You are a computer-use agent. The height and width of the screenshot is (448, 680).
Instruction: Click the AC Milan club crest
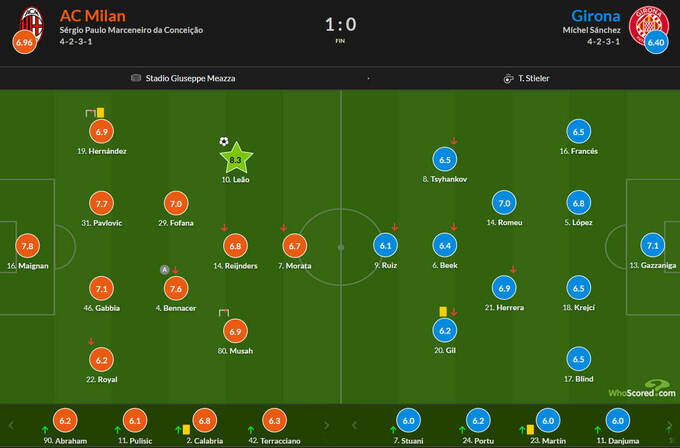[x=33, y=18]
